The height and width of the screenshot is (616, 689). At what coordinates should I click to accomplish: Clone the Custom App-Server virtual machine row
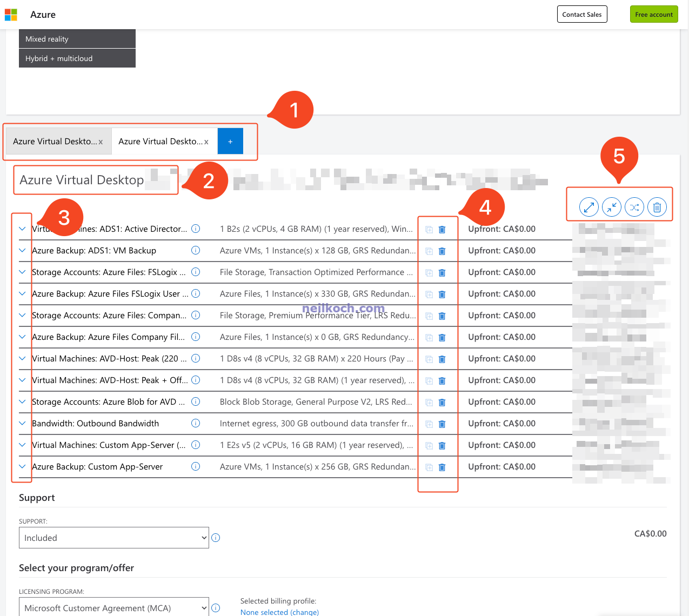pyautogui.click(x=429, y=446)
